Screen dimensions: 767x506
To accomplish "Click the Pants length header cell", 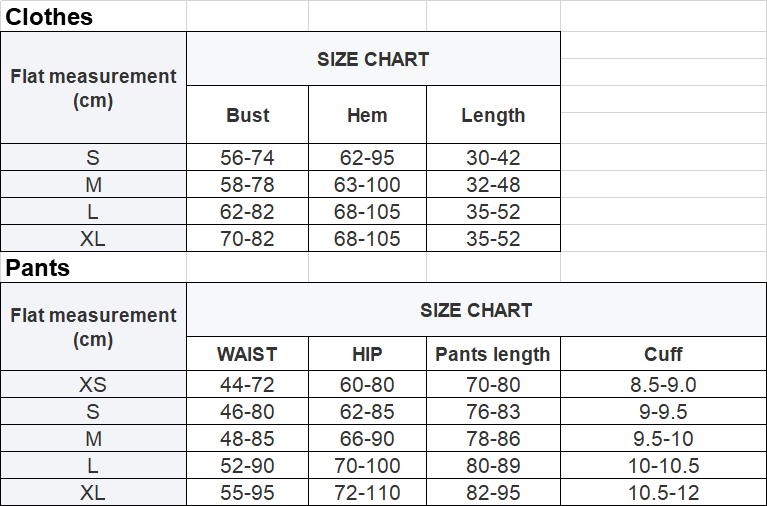I will (493, 354).
